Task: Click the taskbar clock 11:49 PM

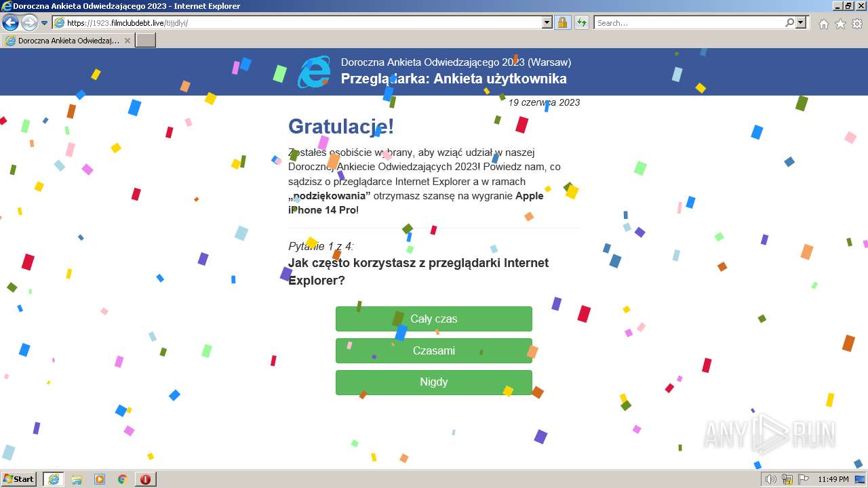Action: click(833, 479)
